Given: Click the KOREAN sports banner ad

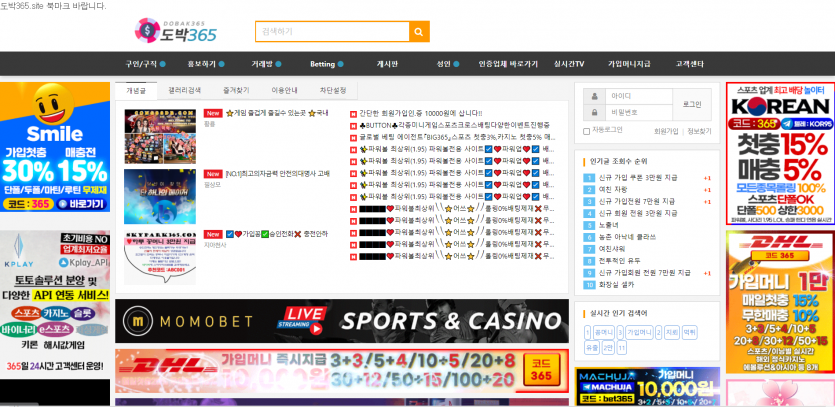Looking at the screenshot, I should (x=779, y=154).
